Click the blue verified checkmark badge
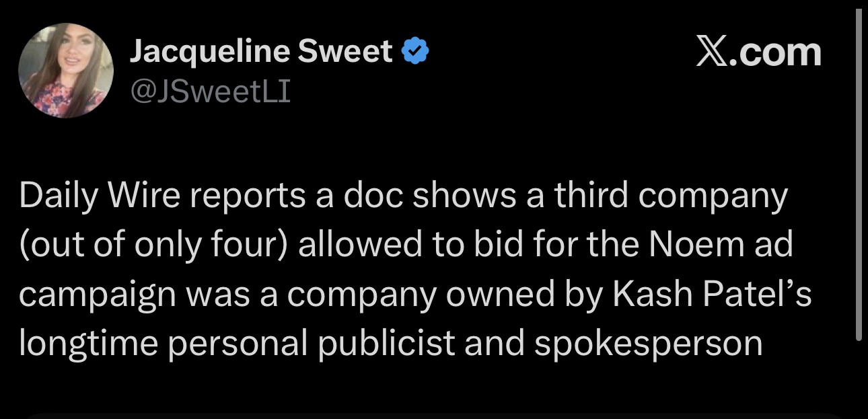868x419 pixels. [415, 52]
